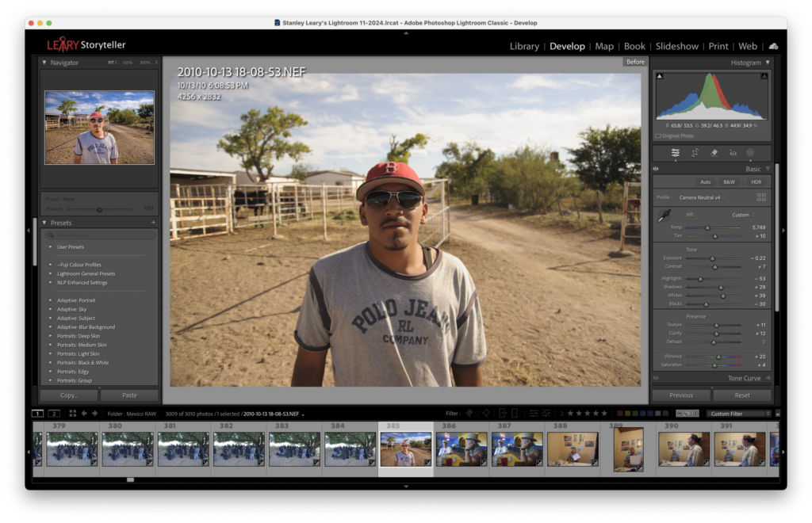
Task: Collapse the Basic panel
Action: tap(768, 169)
